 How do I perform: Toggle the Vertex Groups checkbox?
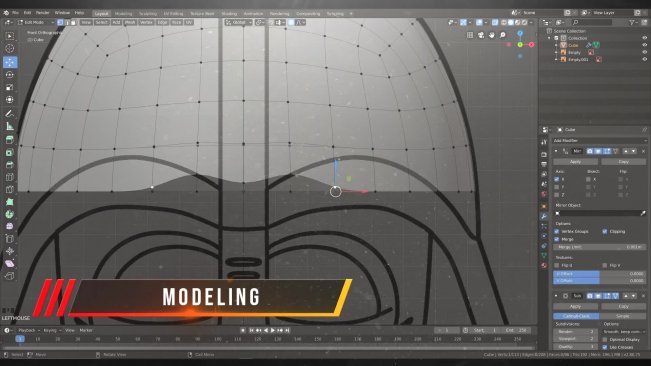click(556, 232)
